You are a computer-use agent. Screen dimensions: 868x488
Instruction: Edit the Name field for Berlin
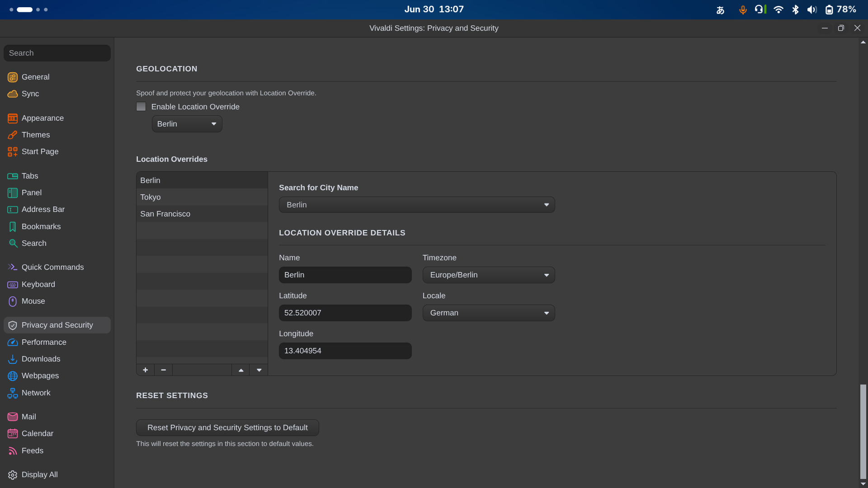345,275
